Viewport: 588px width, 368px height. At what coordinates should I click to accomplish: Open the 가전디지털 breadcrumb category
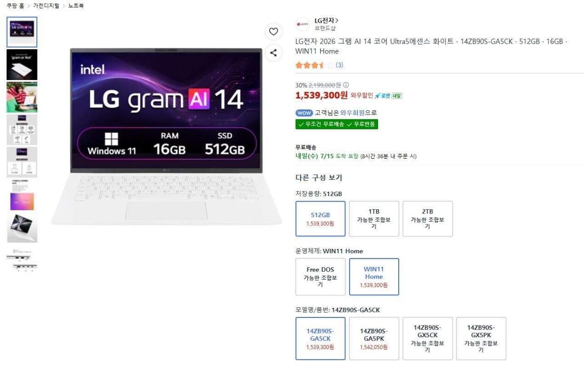tap(46, 6)
